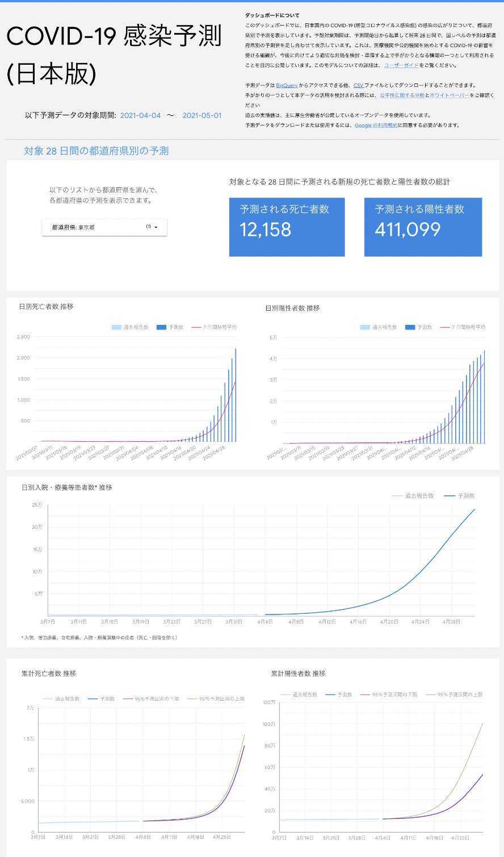Toggle 95%予測区間の上限 legend icon in 累計死亡者数 chart
The width and height of the screenshot is (504, 857).
pos(191,699)
